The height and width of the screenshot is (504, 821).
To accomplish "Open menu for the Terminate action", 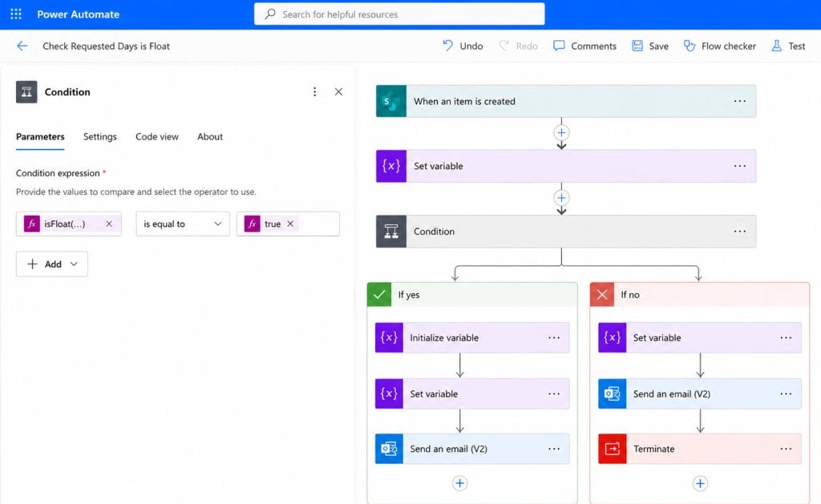I will coord(786,449).
